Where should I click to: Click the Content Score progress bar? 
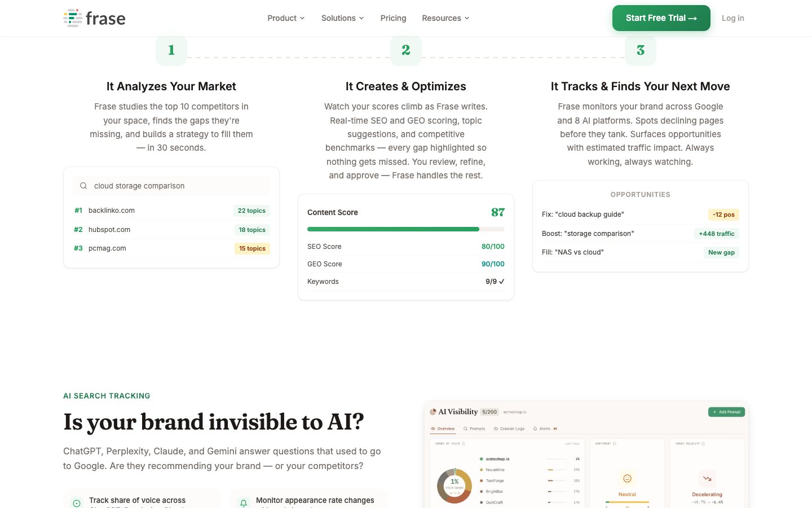(x=405, y=229)
